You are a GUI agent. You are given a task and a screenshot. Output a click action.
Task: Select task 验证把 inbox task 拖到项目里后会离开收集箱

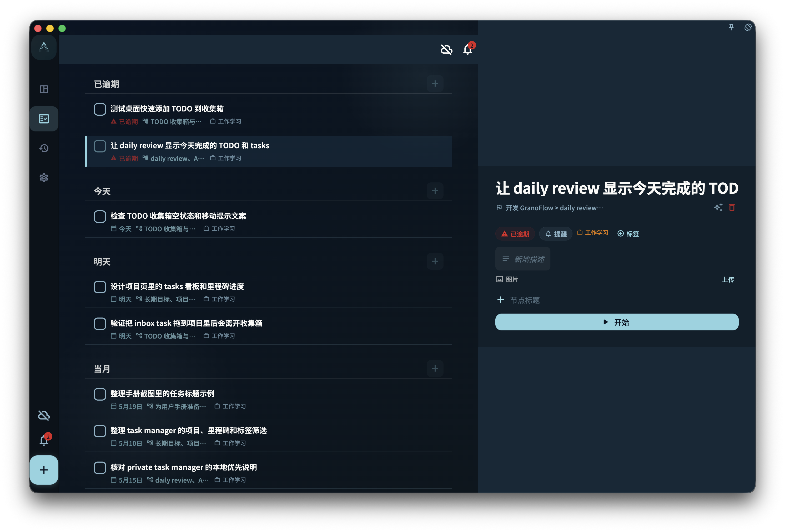tap(269, 329)
